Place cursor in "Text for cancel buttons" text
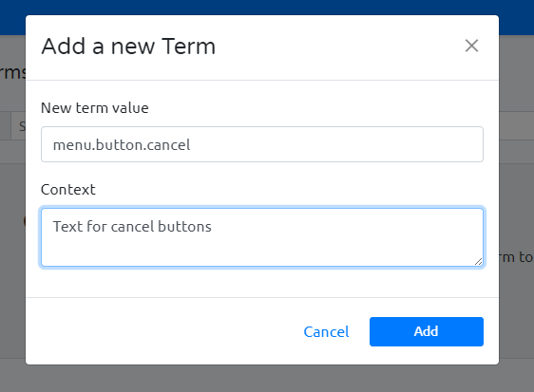Screen dimensions: 534x392 [x=132, y=227]
